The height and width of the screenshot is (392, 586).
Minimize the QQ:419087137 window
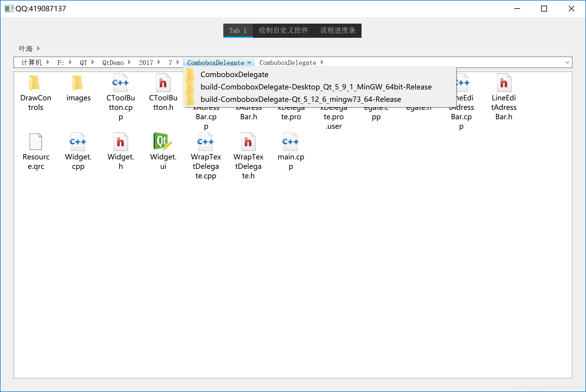517,9
